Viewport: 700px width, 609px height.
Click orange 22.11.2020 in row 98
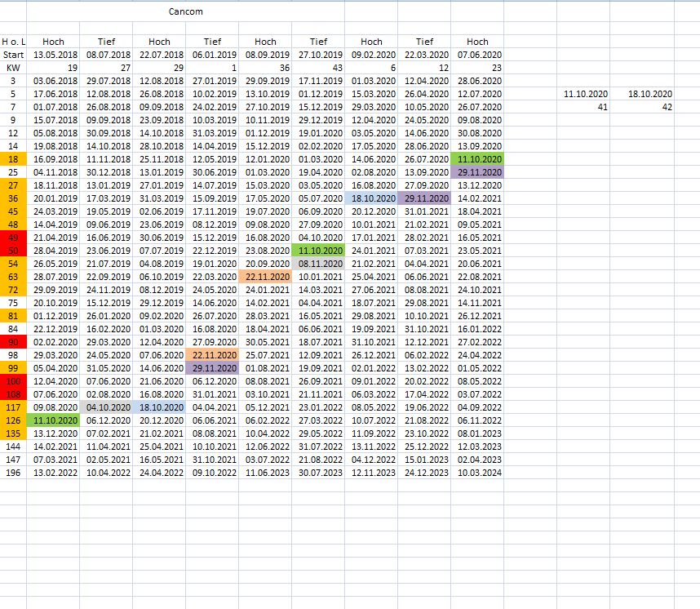click(x=212, y=355)
